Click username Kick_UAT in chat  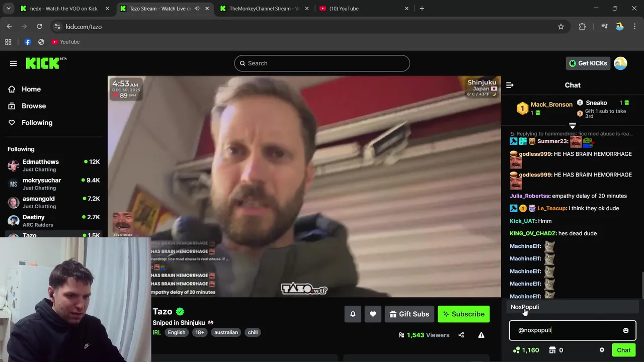523,221
